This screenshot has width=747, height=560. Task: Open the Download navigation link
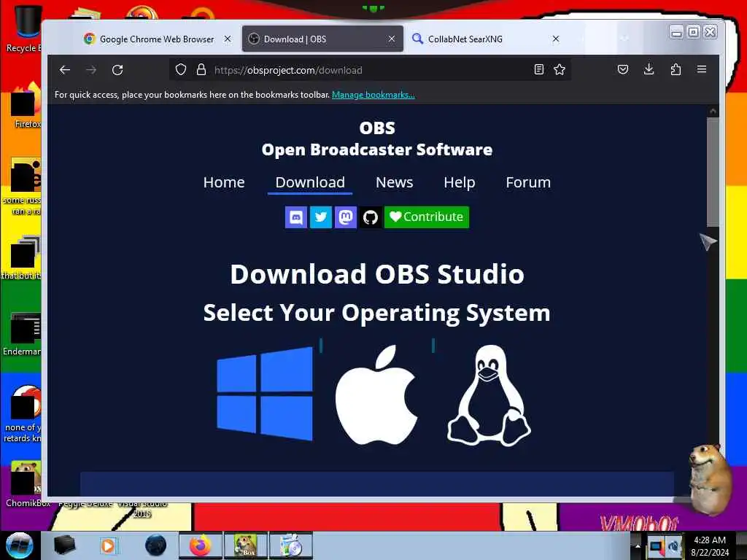coord(310,182)
